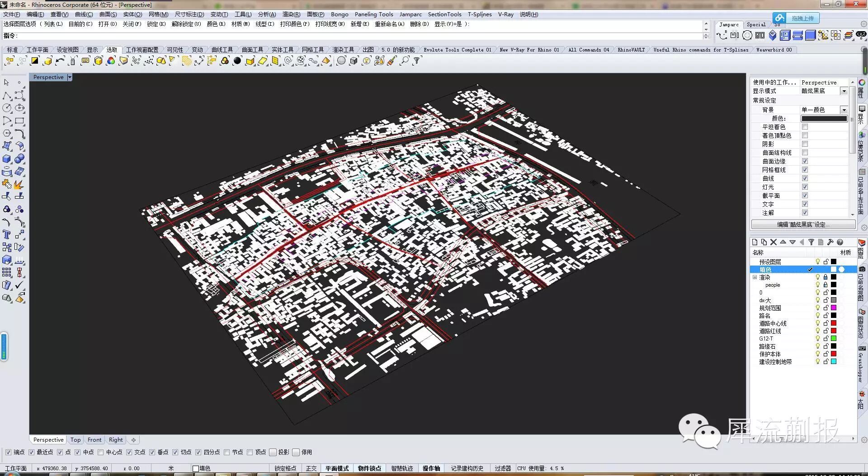Click the Explode tool icon
The height and width of the screenshot is (476, 868).
tap(19, 184)
